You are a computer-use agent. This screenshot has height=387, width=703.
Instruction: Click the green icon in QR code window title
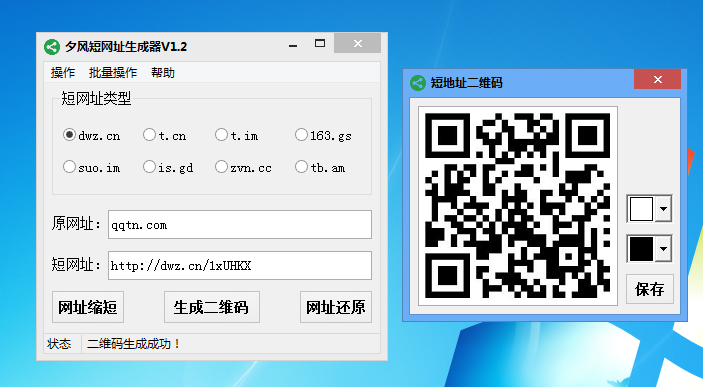(x=418, y=83)
